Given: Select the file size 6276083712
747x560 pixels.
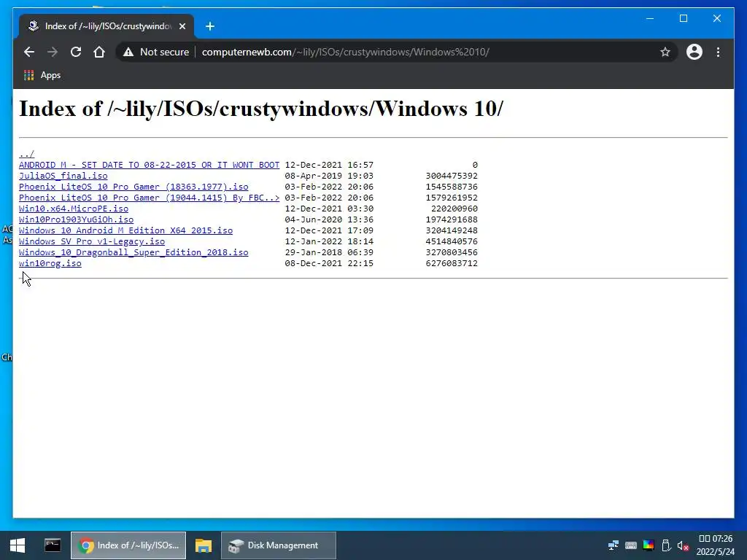Looking at the screenshot, I should (452, 263).
